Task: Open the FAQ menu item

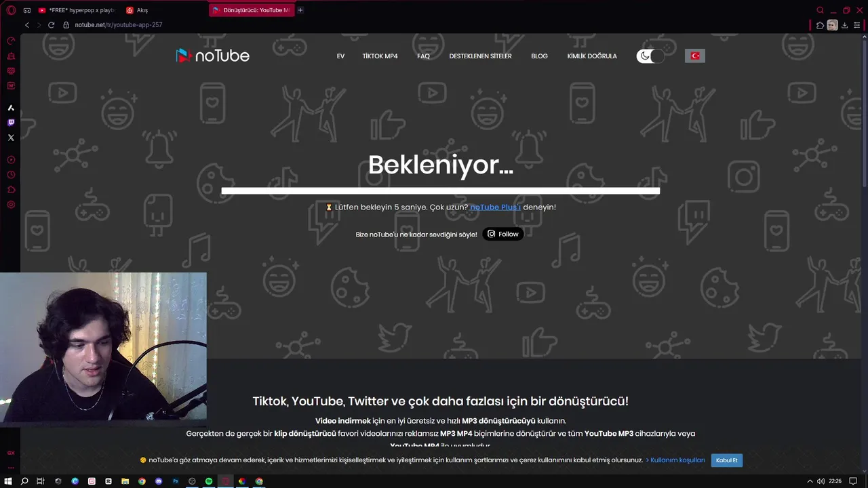Action: 423,56
